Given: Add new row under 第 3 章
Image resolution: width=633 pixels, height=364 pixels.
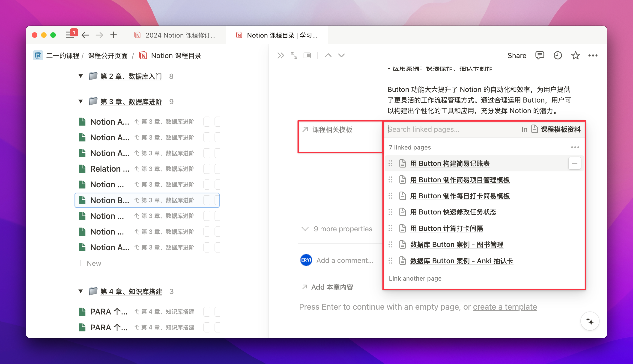Looking at the screenshot, I should click(89, 263).
